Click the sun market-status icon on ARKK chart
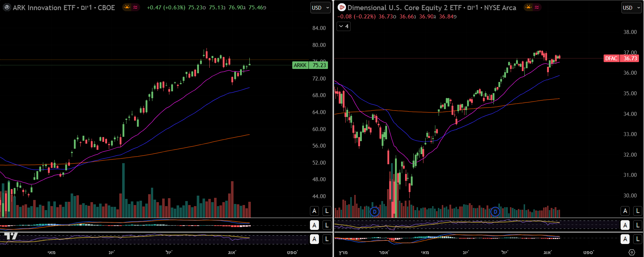644x257 pixels. 127,7
